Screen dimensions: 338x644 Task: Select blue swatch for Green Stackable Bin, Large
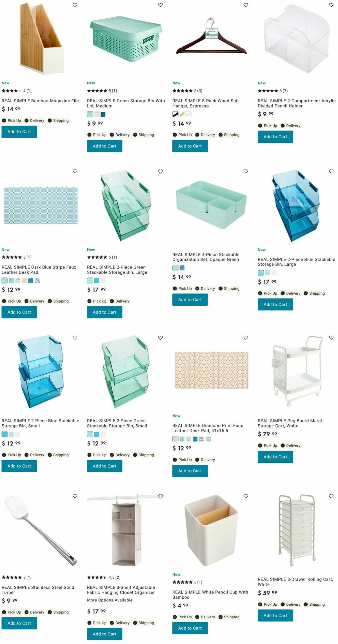point(97,281)
